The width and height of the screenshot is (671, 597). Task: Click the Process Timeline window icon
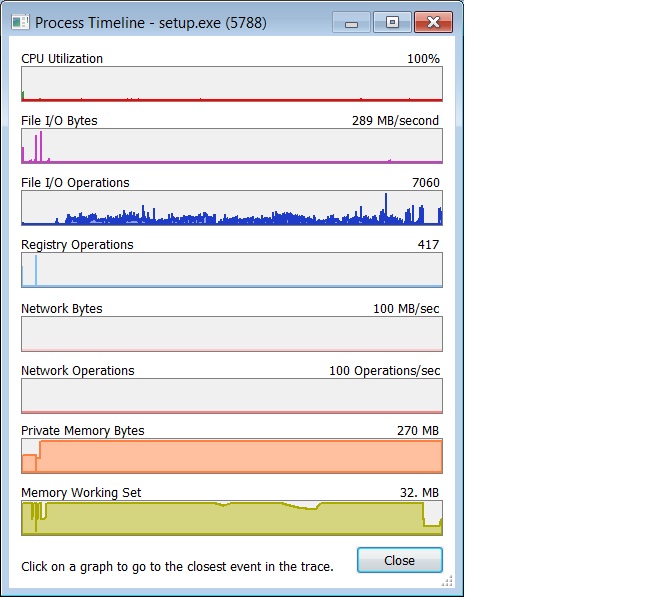20,22
